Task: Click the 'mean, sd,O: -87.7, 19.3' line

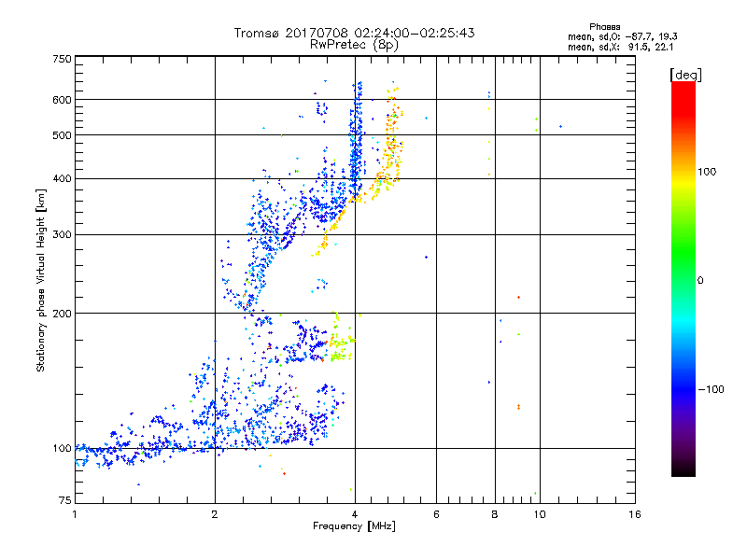Action: 622,36
